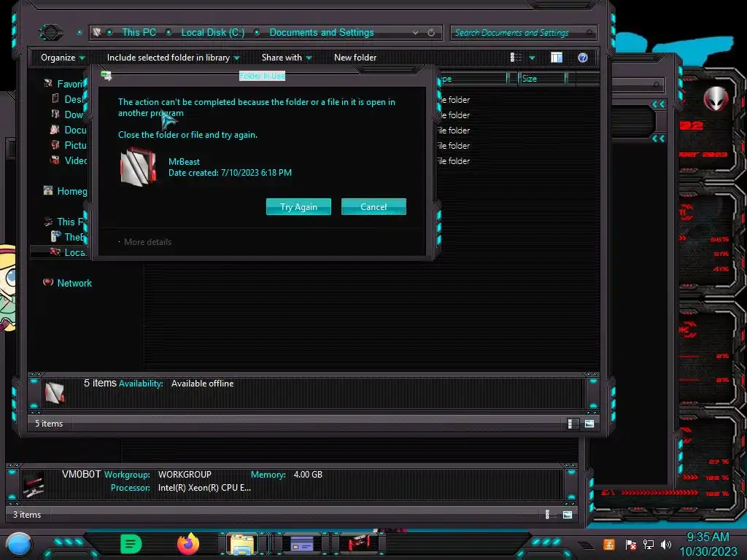
Task: Open the red themed app on taskbar
Action: click(x=358, y=543)
